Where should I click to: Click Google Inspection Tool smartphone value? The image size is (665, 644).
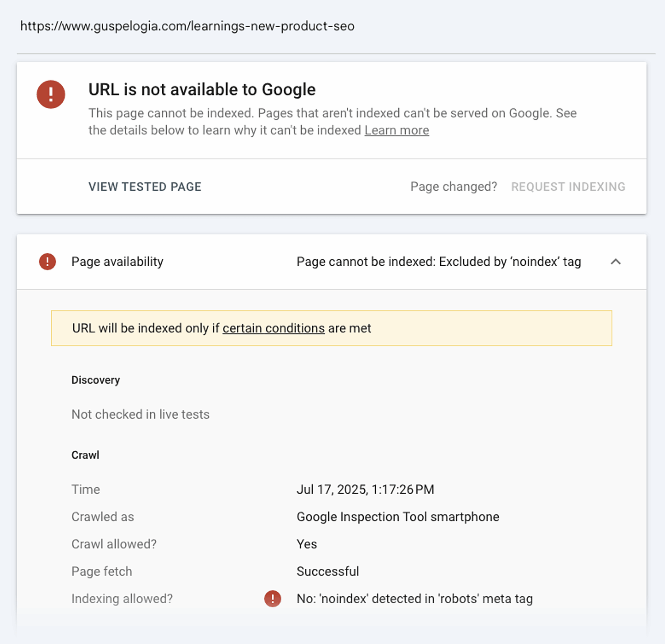pos(398,517)
